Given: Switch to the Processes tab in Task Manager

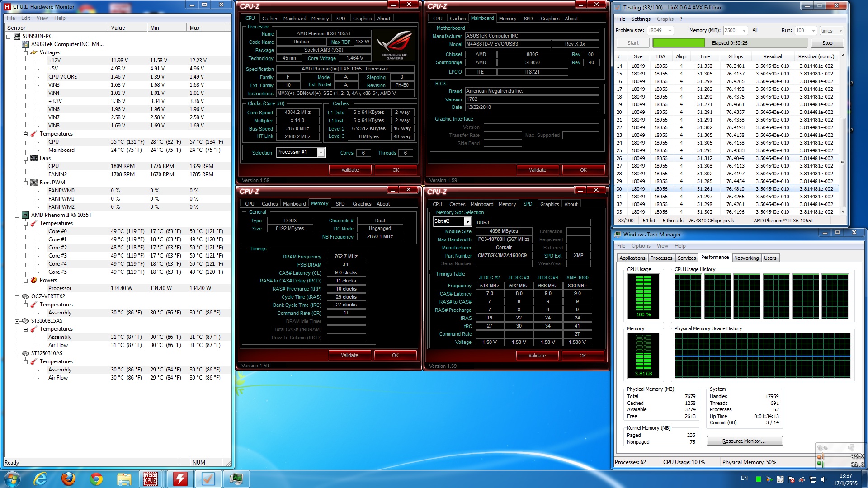Looking at the screenshot, I should click(661, 258).
